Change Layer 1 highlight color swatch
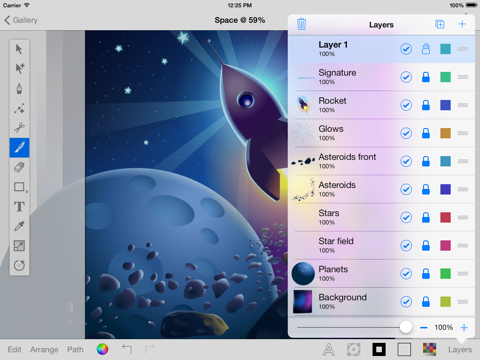480x360 pixels. click(x=445, y=49)
